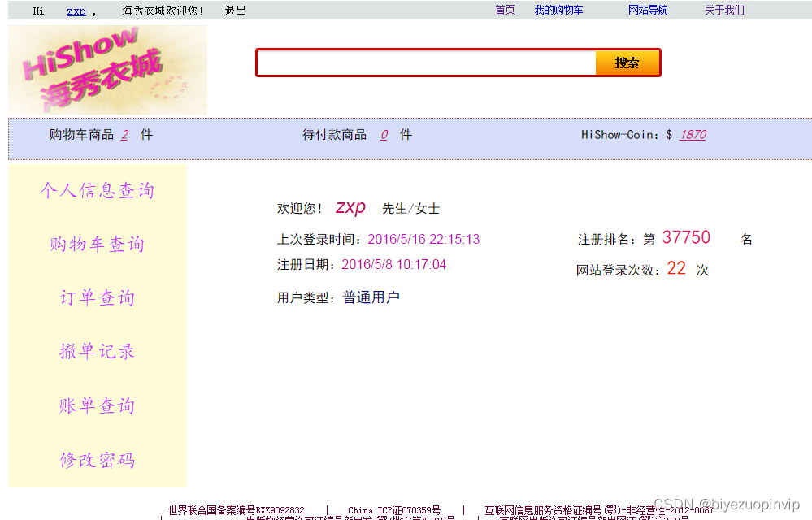Open the zxp username link

tap(76, 11)
